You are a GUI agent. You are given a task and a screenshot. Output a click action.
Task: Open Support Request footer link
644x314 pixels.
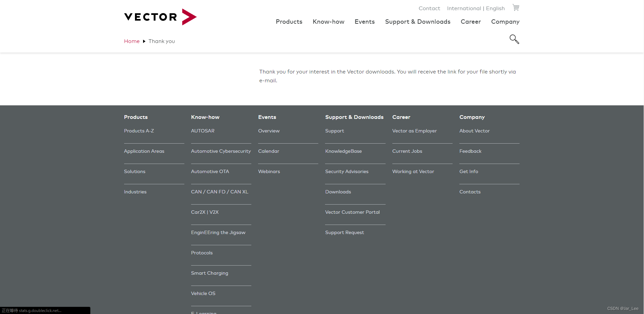[x=344, y=232]
